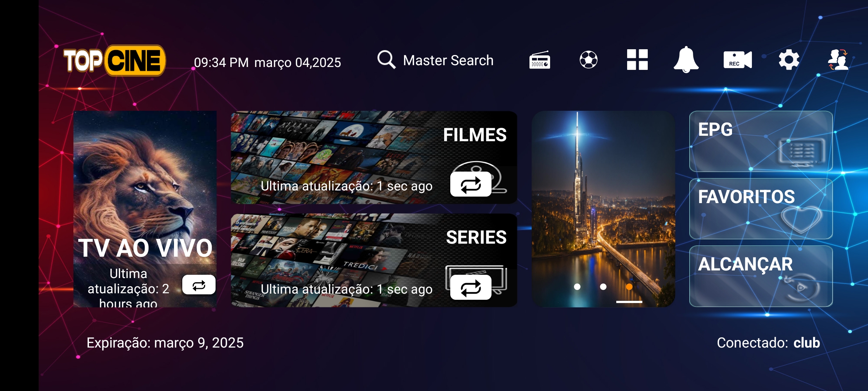Open the REC recordings camera icon

click(x=737, y=60)
